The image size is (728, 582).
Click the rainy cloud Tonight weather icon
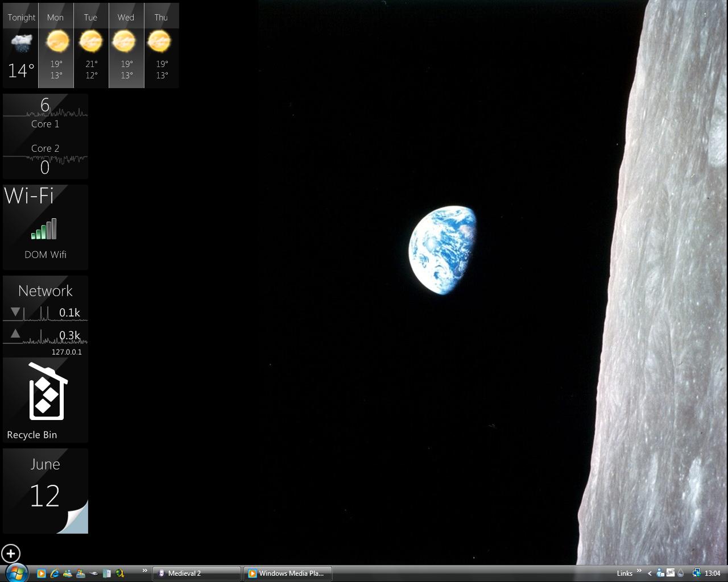point(22,43)
